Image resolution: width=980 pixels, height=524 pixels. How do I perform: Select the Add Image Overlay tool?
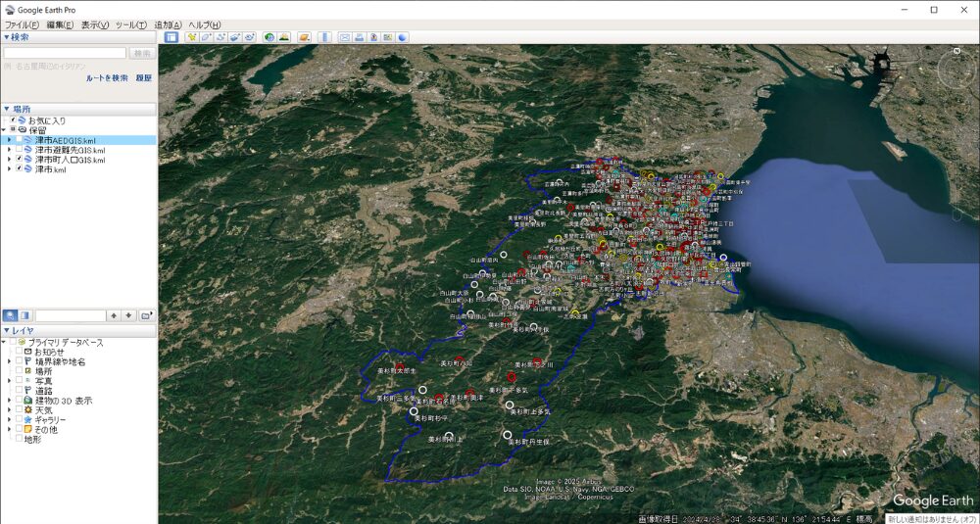(234, 37)
